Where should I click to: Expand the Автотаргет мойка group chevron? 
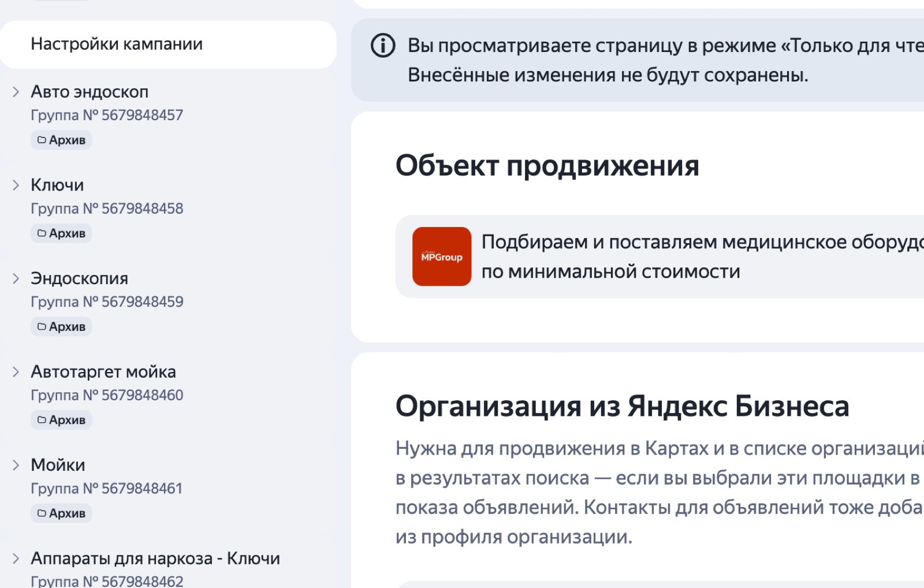[16, 372]
